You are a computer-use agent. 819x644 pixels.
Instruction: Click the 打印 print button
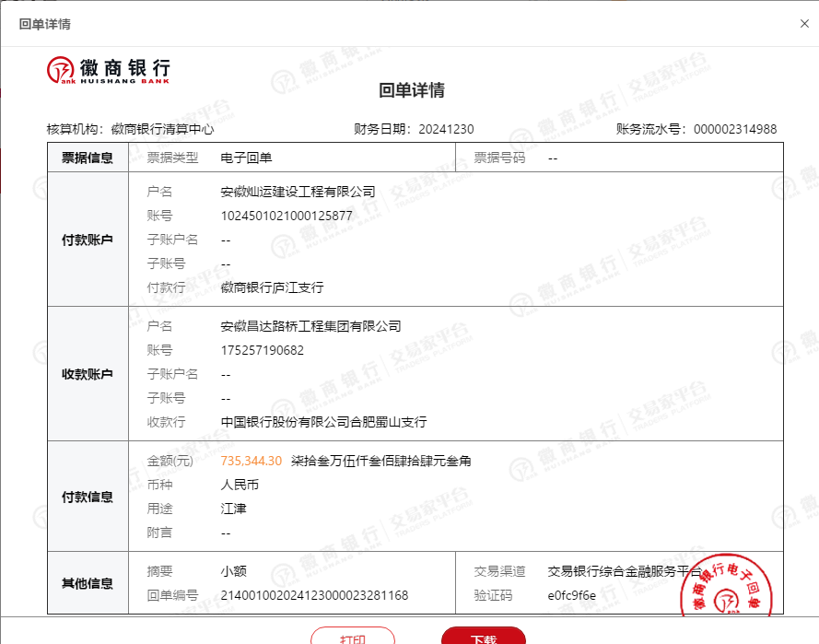tap(352, 637)
